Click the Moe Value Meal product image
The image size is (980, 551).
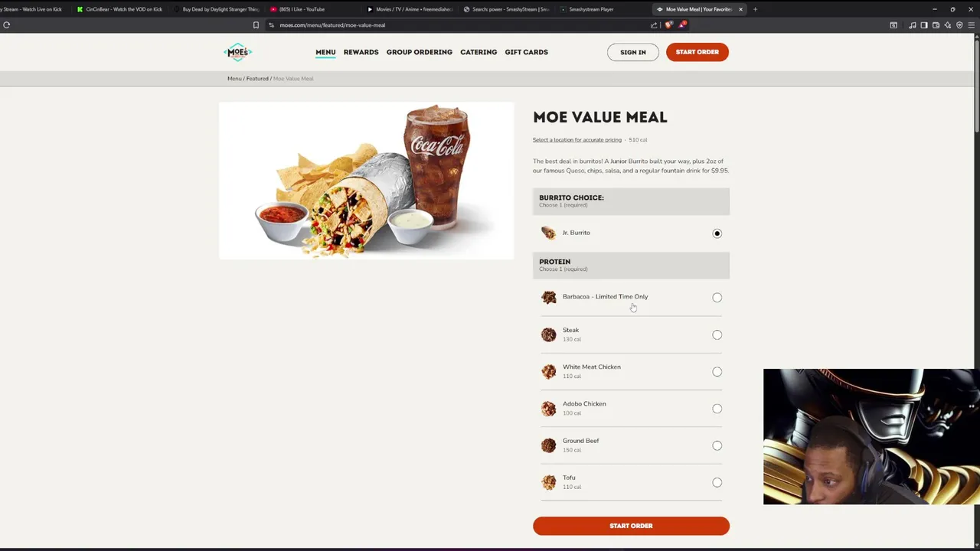coord(366,181)
